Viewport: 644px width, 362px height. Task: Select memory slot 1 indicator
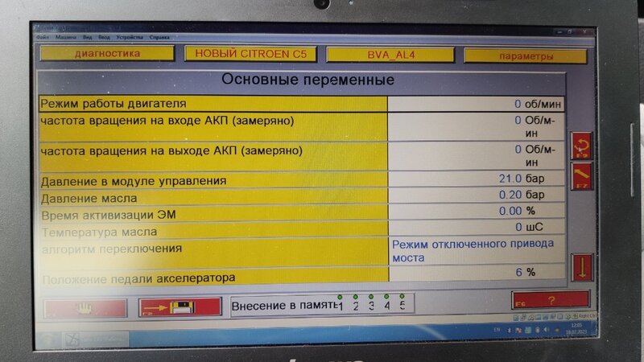(341, 305)
